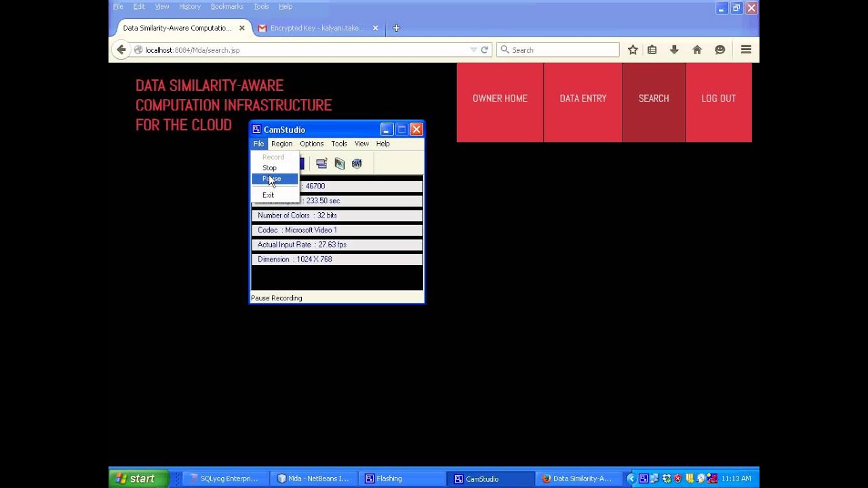The width and height of the screenshot is (868, 488).
Task: Open the downloads arrow icon
Action: coord(674,49)
